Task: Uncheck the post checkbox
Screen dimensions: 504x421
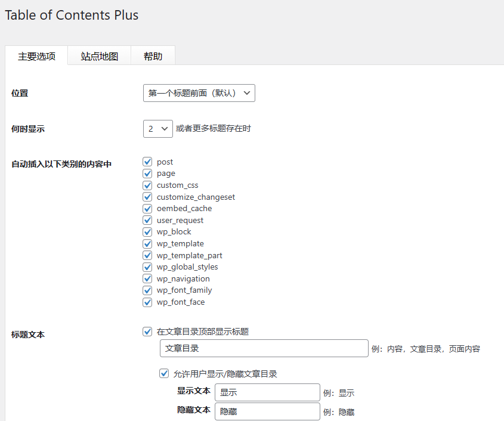Action: [147, 162]
